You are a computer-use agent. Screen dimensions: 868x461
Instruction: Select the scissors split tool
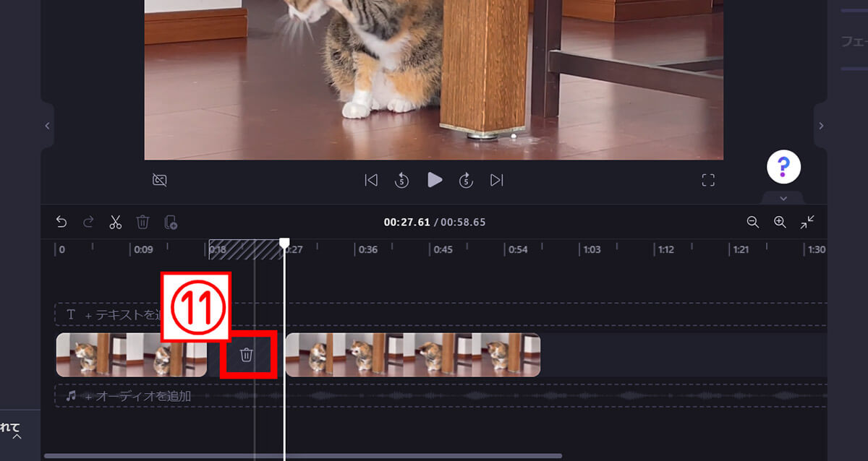tap(116, 223)
